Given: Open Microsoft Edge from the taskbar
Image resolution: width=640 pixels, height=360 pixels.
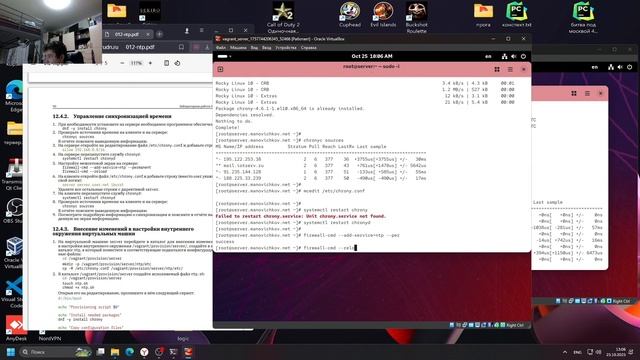Looking at the screenshot, I should (130, 352).
